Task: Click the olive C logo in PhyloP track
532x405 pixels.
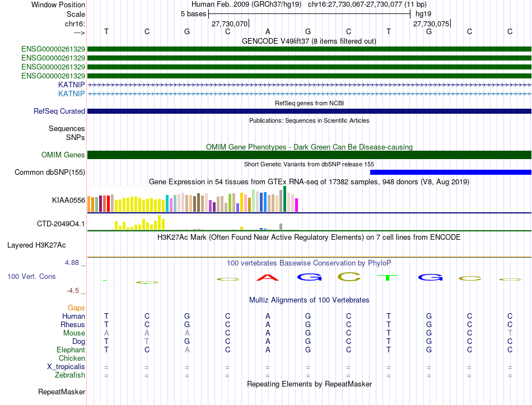Action: (349, 277)
